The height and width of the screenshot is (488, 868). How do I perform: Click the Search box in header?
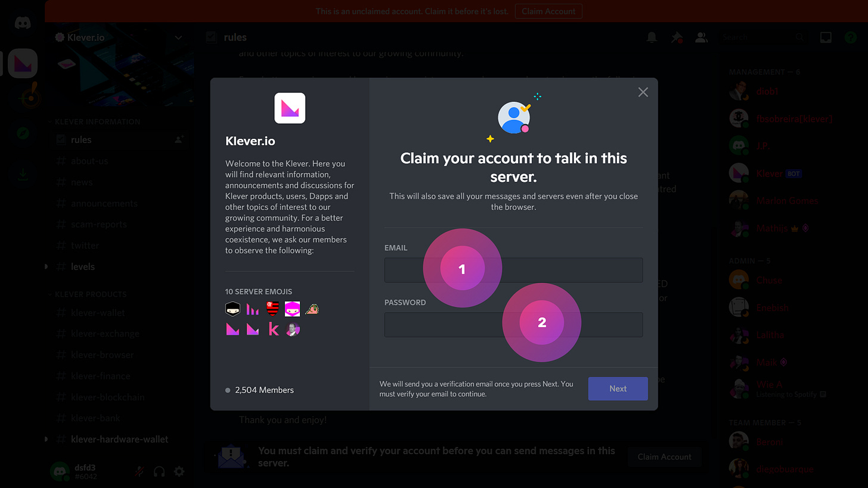click(x=764, y=37)
